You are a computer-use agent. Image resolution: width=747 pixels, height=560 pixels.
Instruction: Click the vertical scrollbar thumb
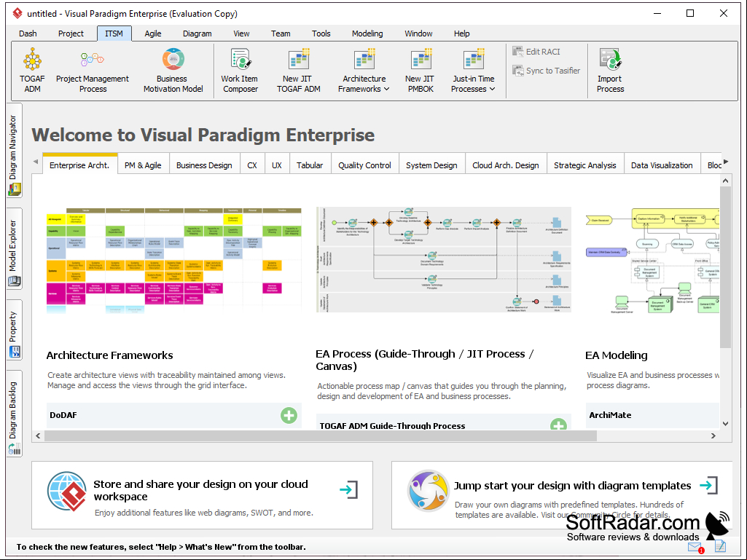pos(725,267)
